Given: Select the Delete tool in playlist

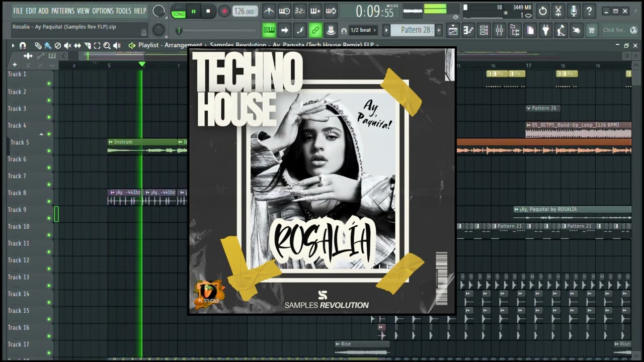Looking at the screenshot, I should click(x=58, y=45).
